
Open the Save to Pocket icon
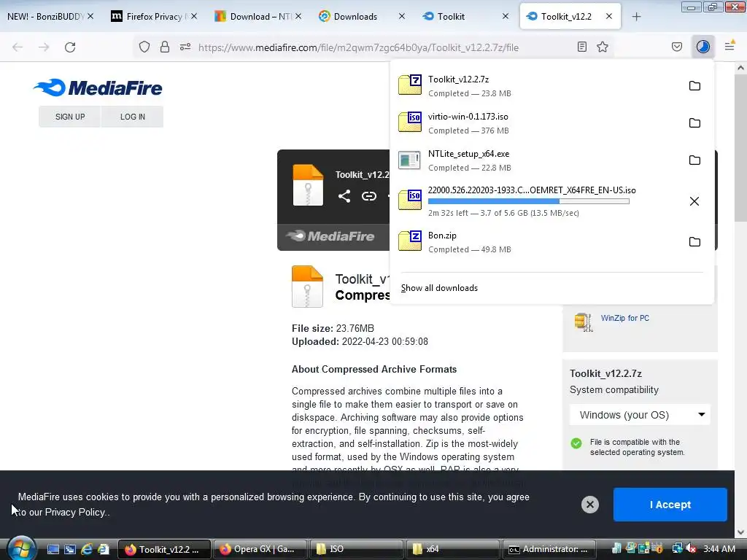(677, 47)
